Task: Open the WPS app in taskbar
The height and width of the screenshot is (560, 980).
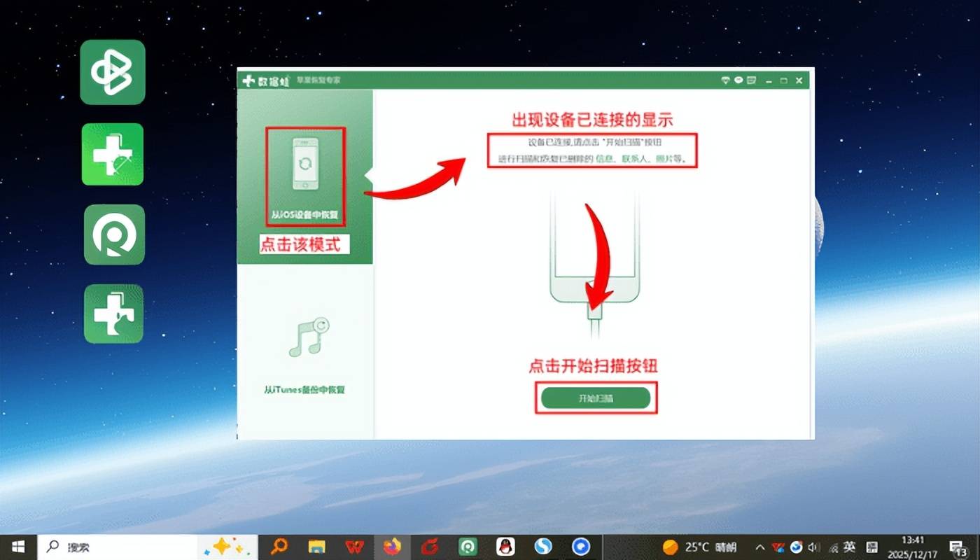Action: point(355,547)
